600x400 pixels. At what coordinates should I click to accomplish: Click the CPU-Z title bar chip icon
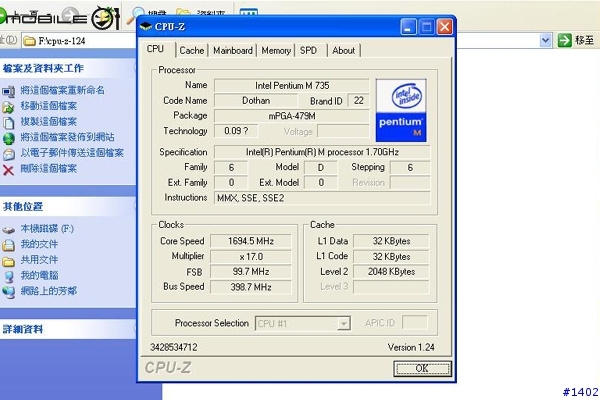[146, 26]
